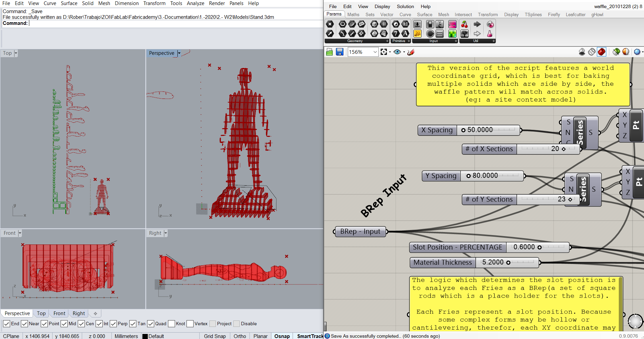Expand the Geometry panel in the ribbon
This screenshot has height=339, width=644.
pos(387,41)
